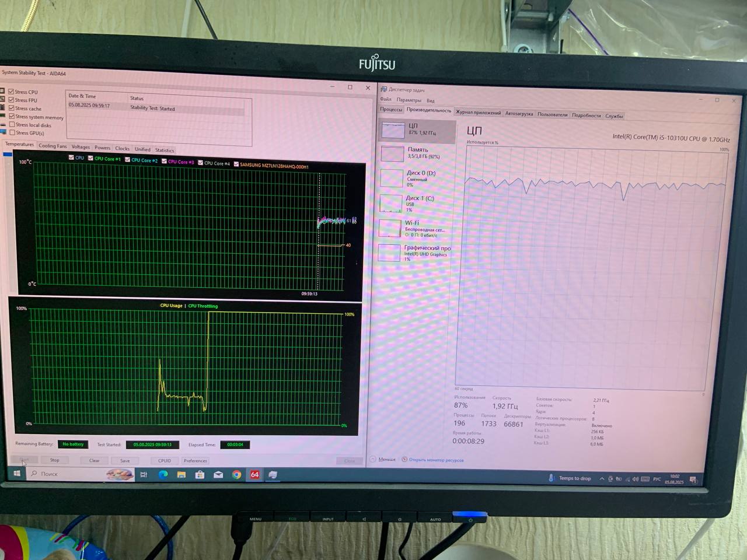The height and width of the screenshot is (560, 747).
Task: Open the notification center icon
Action: coord(693,480)
